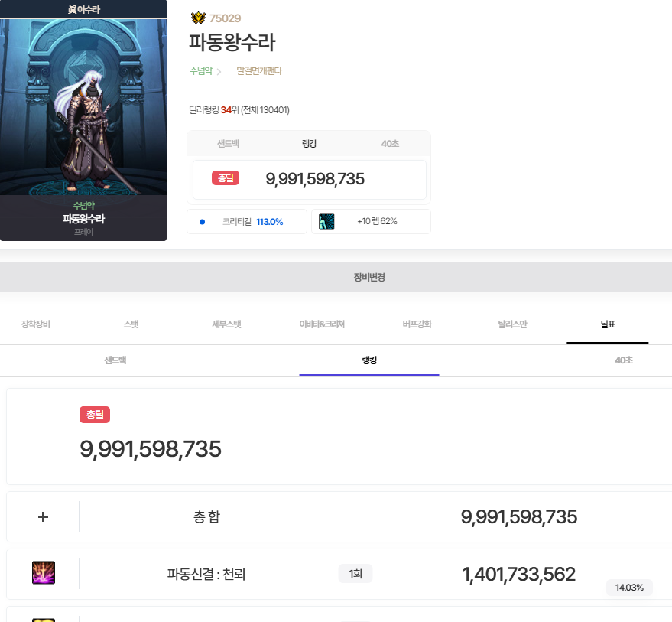Select the 샌드백 tab in the top damage card

pyautogui.click(x=228, y=144)
